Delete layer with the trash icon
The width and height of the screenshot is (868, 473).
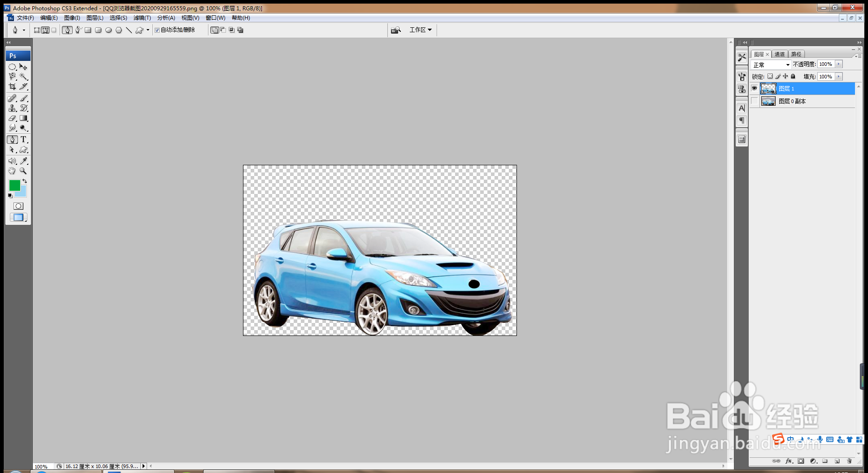[849, 461]
